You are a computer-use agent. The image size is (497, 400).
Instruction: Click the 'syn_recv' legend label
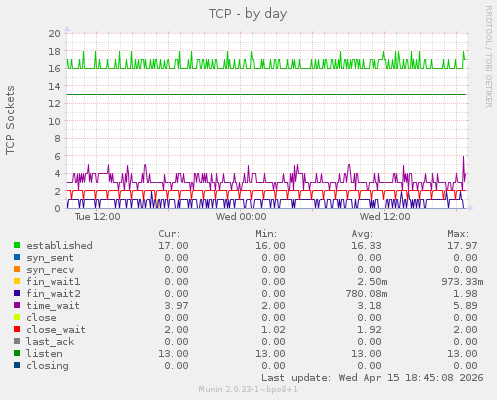pos(50,270)
